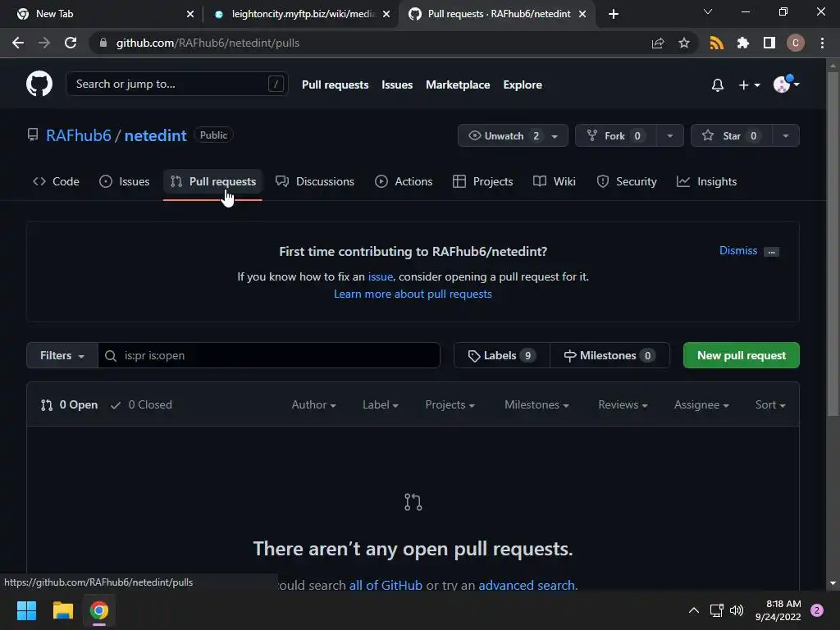The width and height of the screenshot is (840, 630).
Task: Open a new browser tab with plus
Action: (x=614, y=14)
